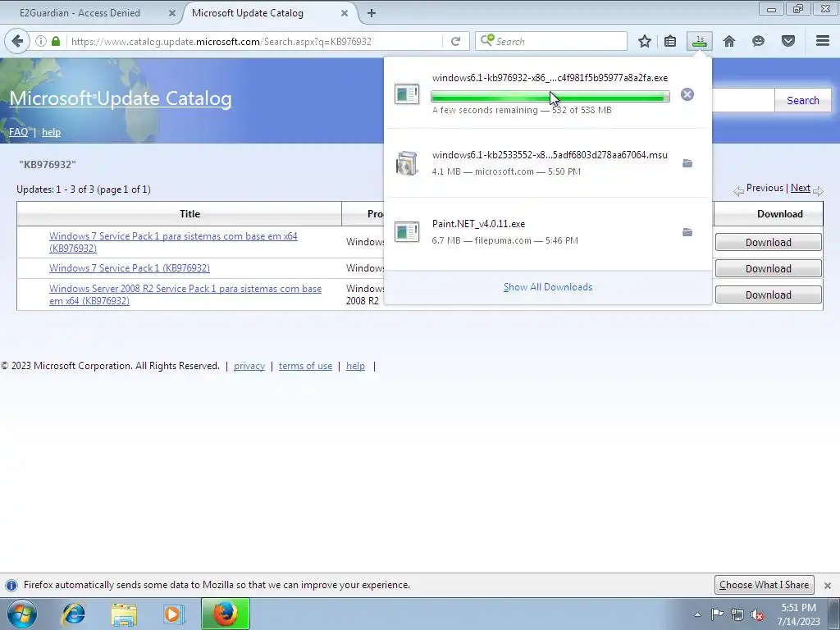This screenshot has height=630, width=840.
Task: Switch to E2Guardian - Access Denied tab
Action: 80,13
